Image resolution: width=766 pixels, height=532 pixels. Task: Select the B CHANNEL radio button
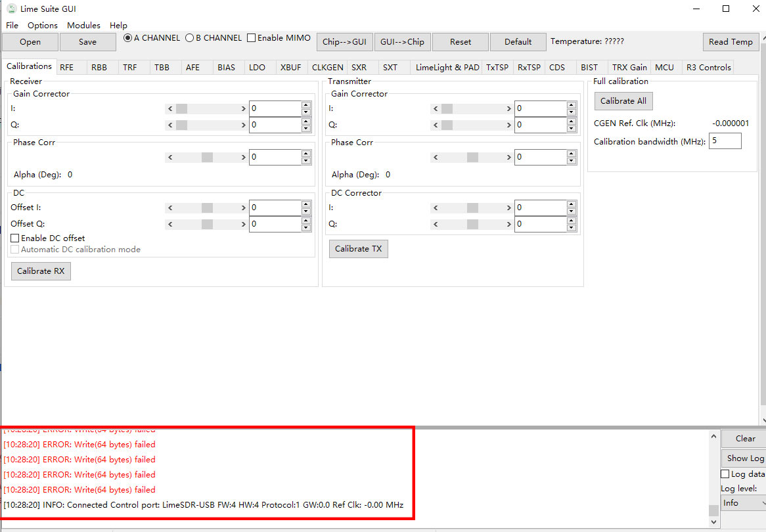[190, 37]
